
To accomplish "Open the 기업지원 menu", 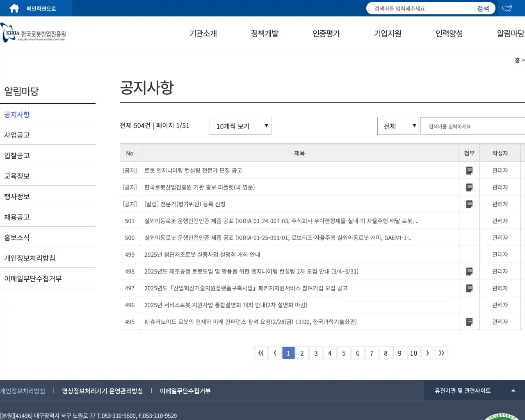I will tap(387, 34).
